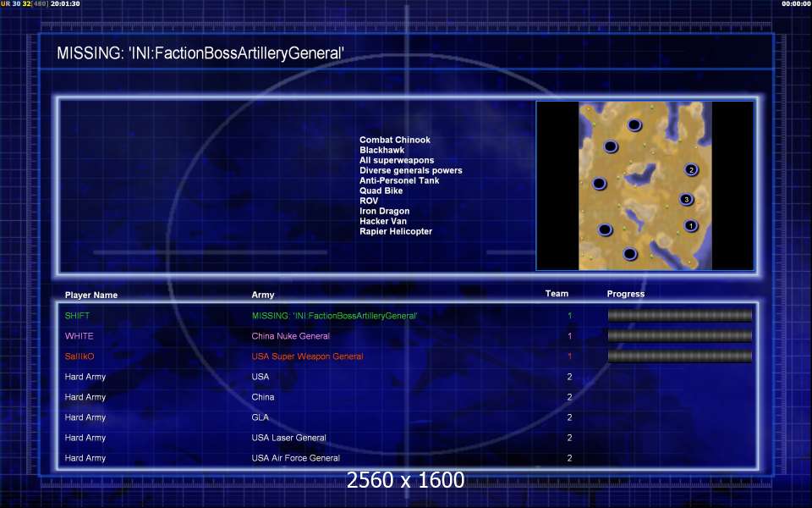Click start position marker 1 on minimap
This screenshot has width=812, height=508.
690,226
